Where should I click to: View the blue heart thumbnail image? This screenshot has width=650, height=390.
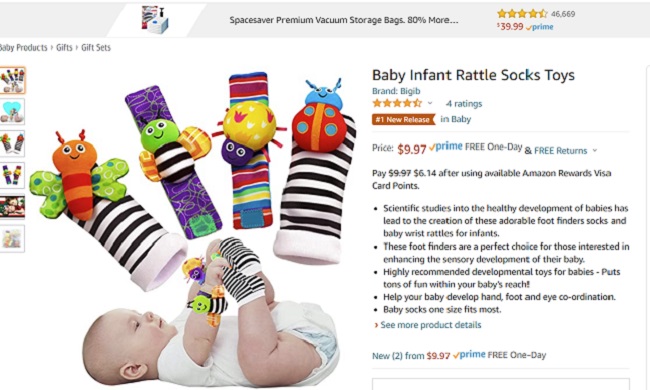pos(12,111)
